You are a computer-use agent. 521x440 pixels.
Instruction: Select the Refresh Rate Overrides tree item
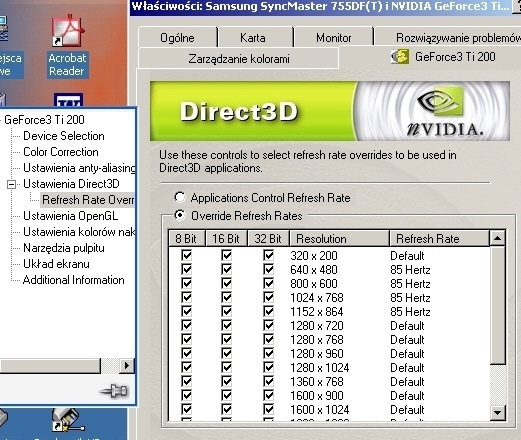point(88,200)
